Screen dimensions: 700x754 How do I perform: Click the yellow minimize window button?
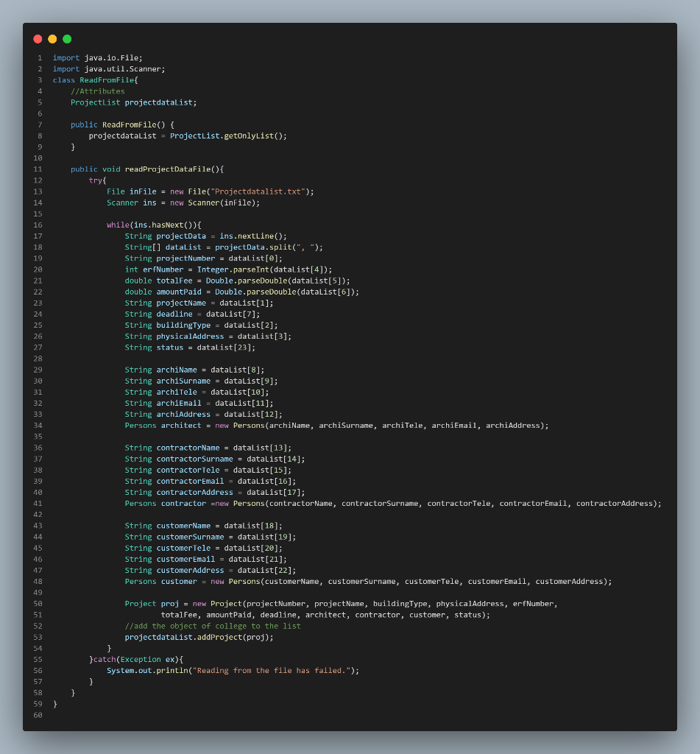click(x=52, y=38)
